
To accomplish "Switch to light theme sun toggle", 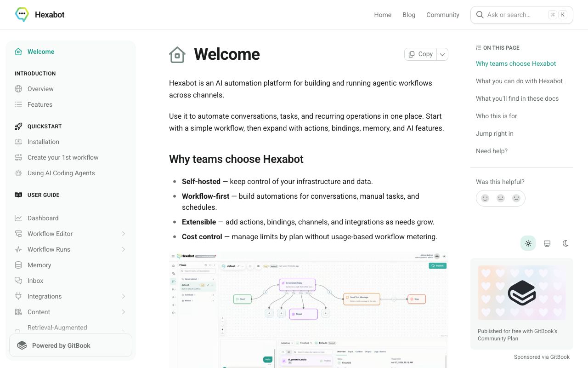I will point(528,243).
